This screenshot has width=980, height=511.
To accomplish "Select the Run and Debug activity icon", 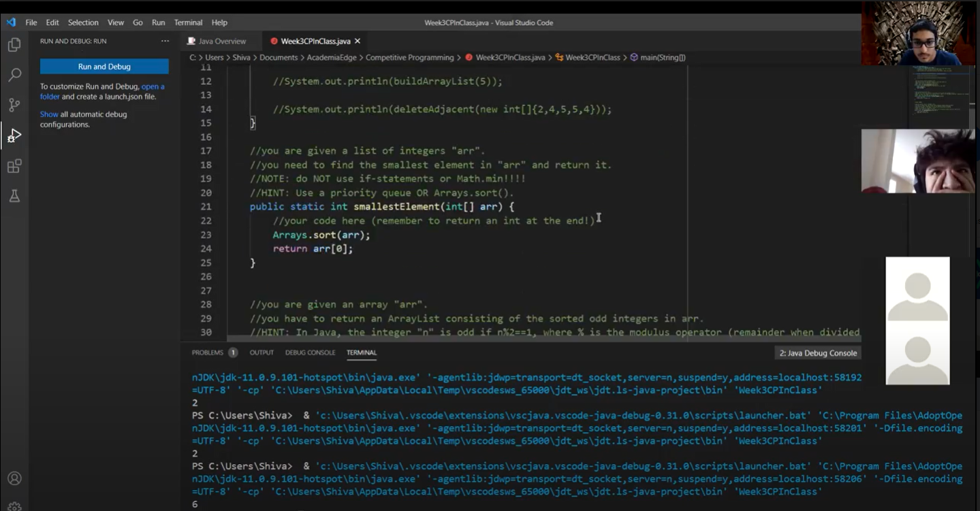I will pos(14,135).
